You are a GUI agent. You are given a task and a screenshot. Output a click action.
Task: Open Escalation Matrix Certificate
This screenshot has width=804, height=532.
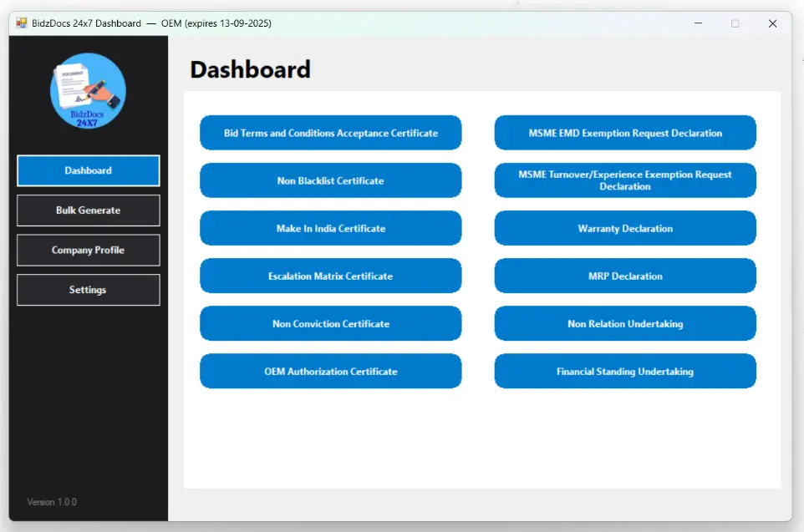pos(331,276)
